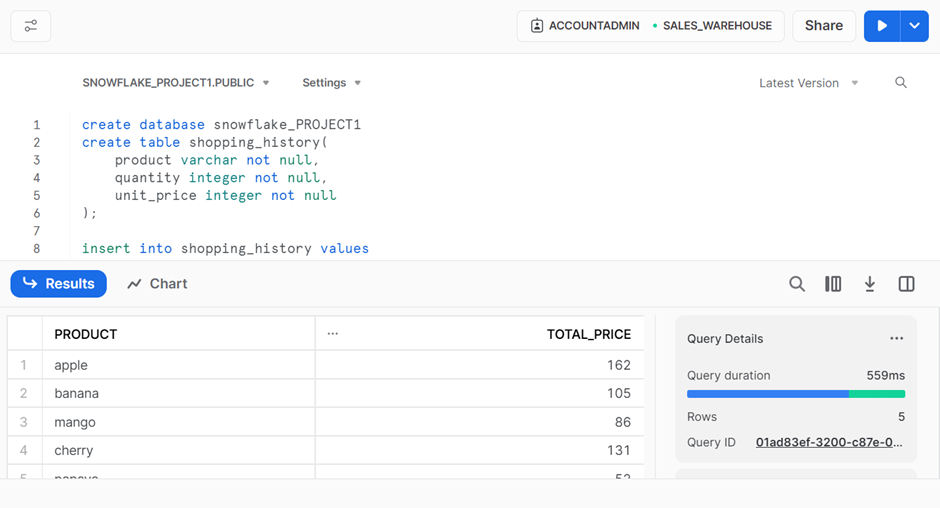Expand the Settings dropdown
This screenshot has height=508, width=940.
(332, 83)
